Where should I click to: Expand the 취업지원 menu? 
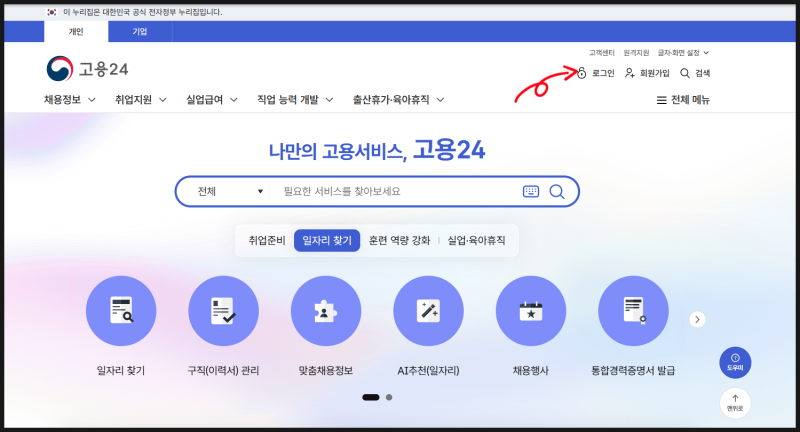click(x=141, y=100)
